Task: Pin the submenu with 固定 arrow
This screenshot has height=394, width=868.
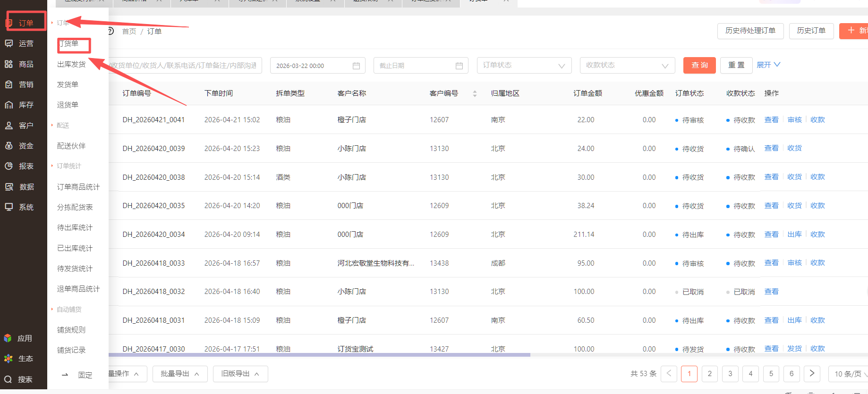Action: click(65, 375)
